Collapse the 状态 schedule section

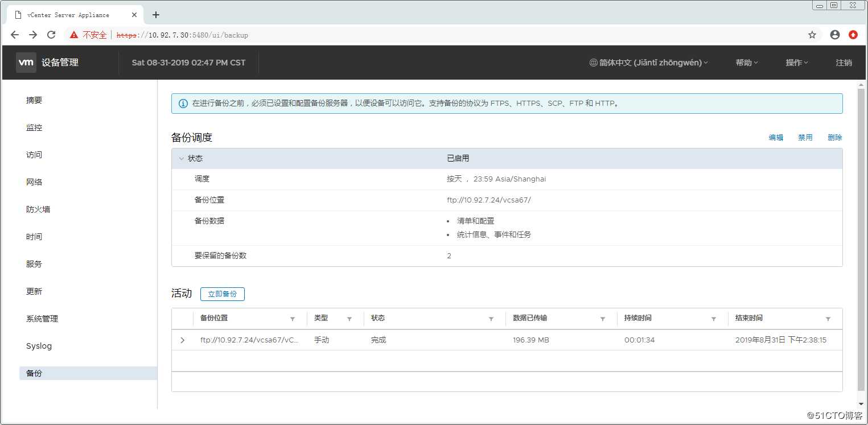point(182,159)
